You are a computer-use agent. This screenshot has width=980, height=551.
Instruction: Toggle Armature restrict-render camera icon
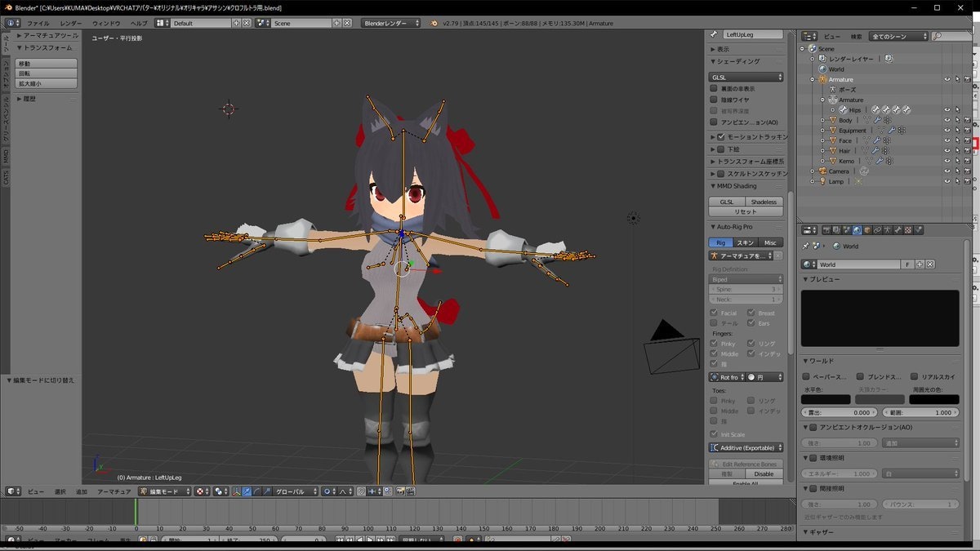967,79
